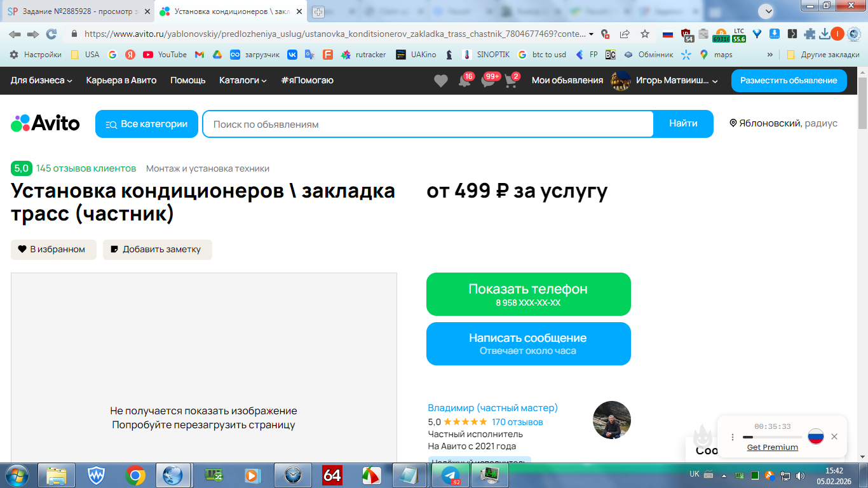Viewport: 868px width, 488px height.
Task: Toggle the В избранном favorite button
Action: tap(53, 250)
